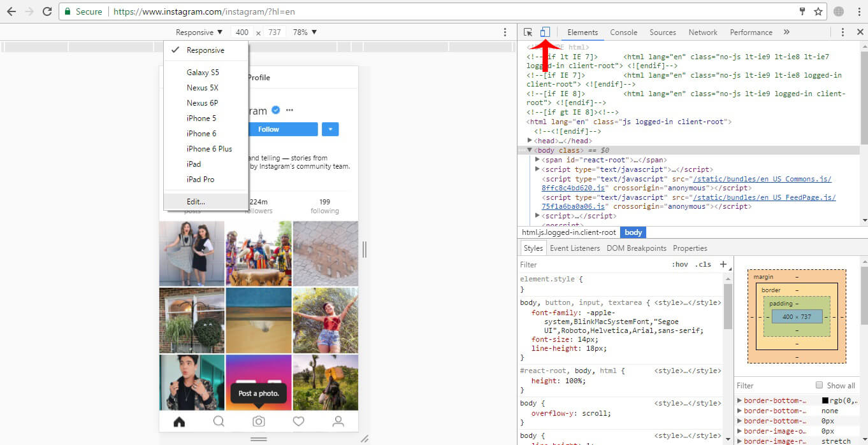
Task: Toggle the device toolbar icon
Action: click(x=545, y=32)
